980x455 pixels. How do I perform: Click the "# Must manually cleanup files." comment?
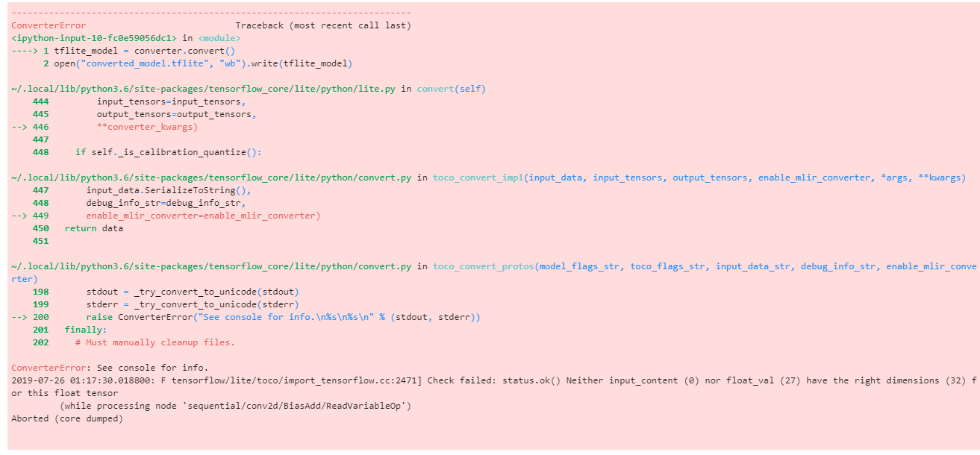(155, 342)
